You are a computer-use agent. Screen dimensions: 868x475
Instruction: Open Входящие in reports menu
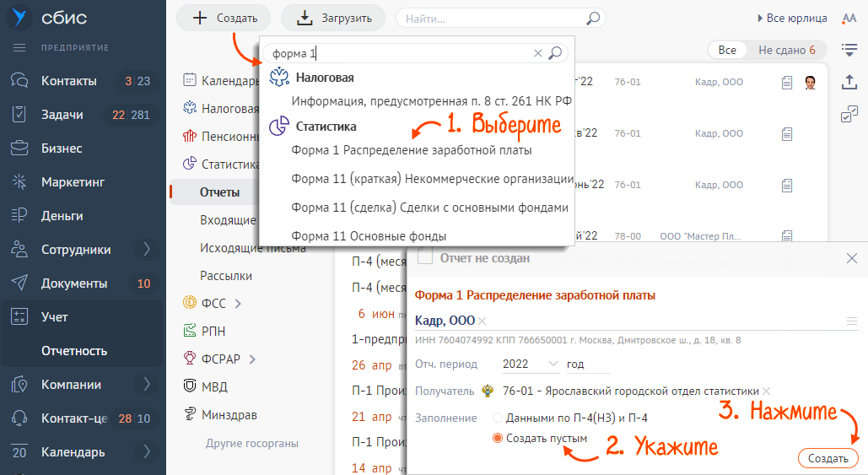click(x=228, y=220)
